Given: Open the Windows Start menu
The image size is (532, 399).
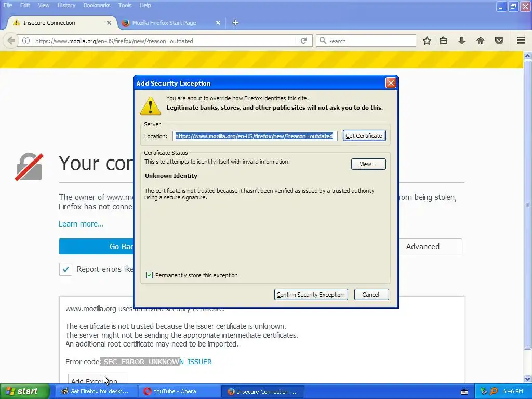Looking at the screenshot, I should click(x=25, y=392).
